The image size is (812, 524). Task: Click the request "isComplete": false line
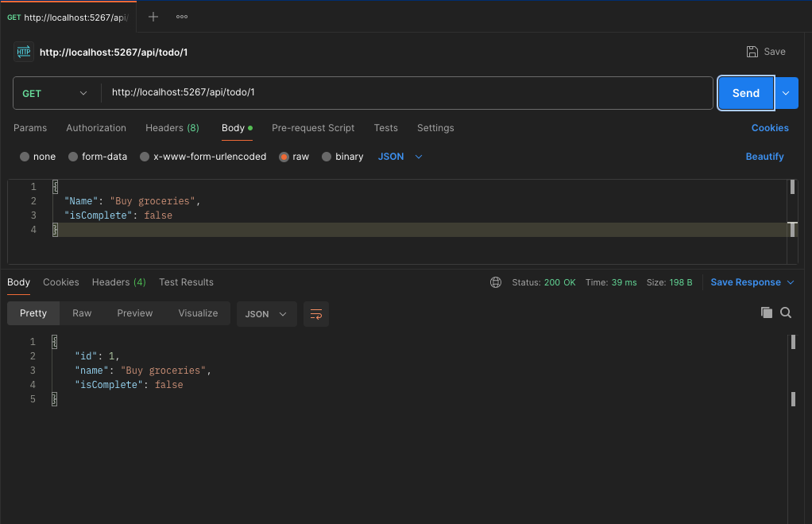point(118,215)
